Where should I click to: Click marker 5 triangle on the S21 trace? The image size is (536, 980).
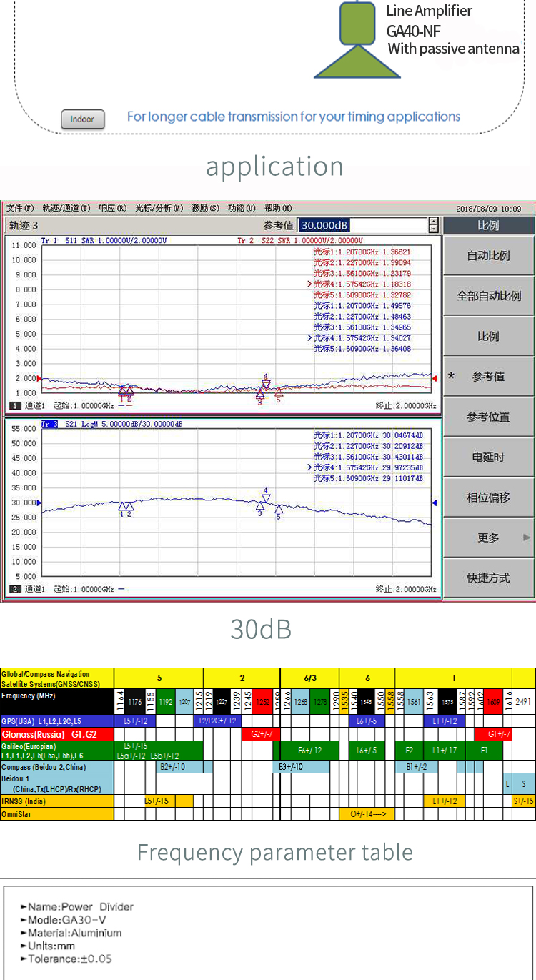pyautogui.click(x=279, y=509)
